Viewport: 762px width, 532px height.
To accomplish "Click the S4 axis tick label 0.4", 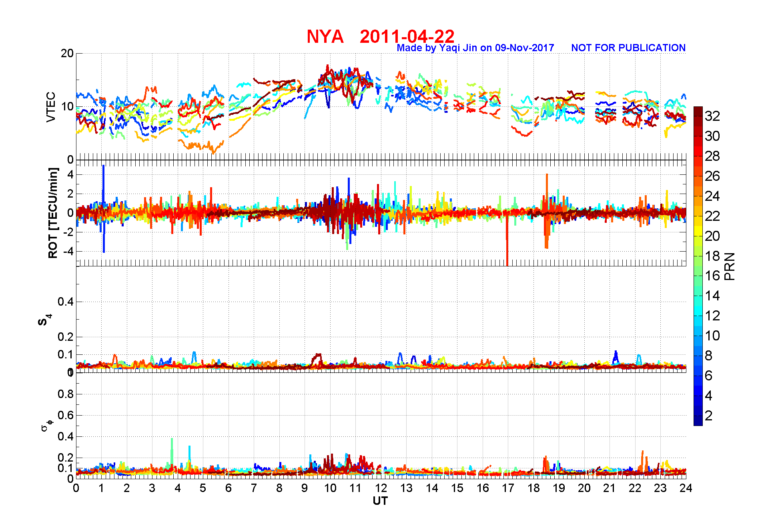I will pos(66,302).
